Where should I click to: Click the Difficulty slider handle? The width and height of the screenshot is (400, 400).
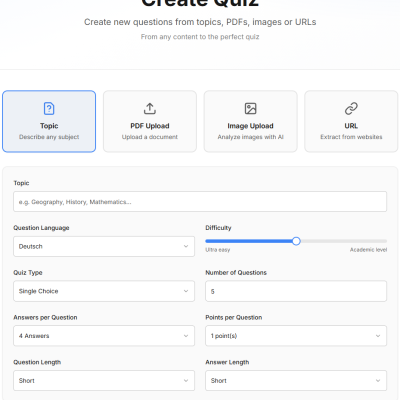(x=296, y=241)
